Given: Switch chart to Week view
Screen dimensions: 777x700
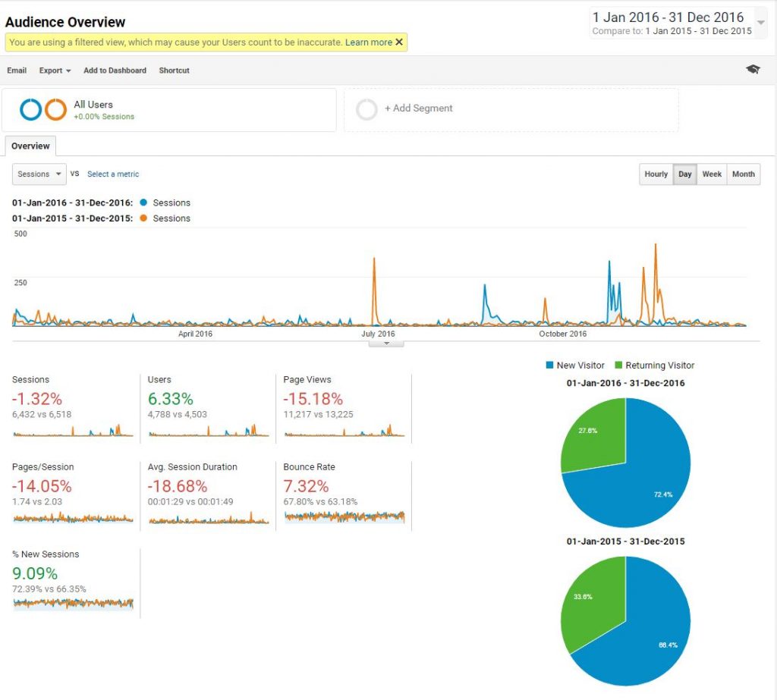Looking at the screenshot, I should [712, 174].
